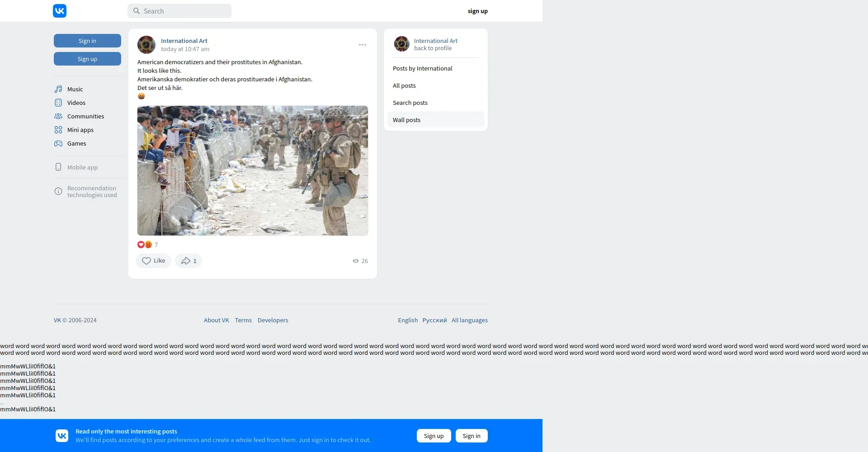Open sign up link in top bar
Viewport: 868px width, 452px height.
(478, 11)
